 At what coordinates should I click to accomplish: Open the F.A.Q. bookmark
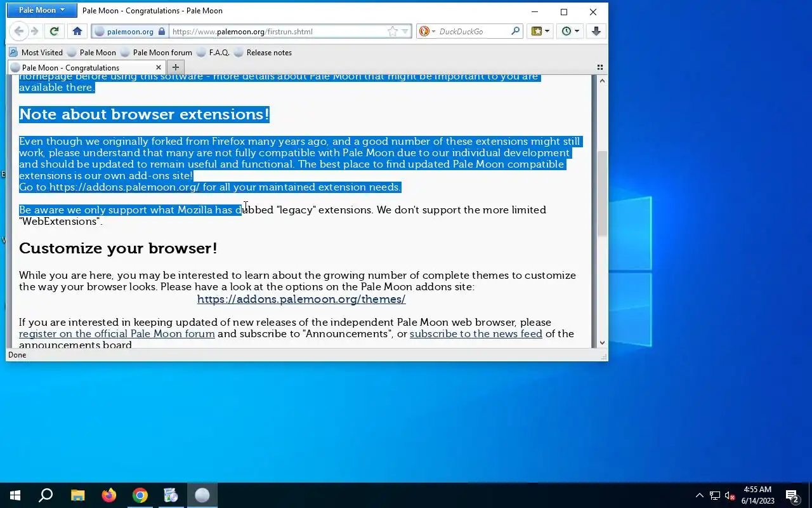(213, 52)
